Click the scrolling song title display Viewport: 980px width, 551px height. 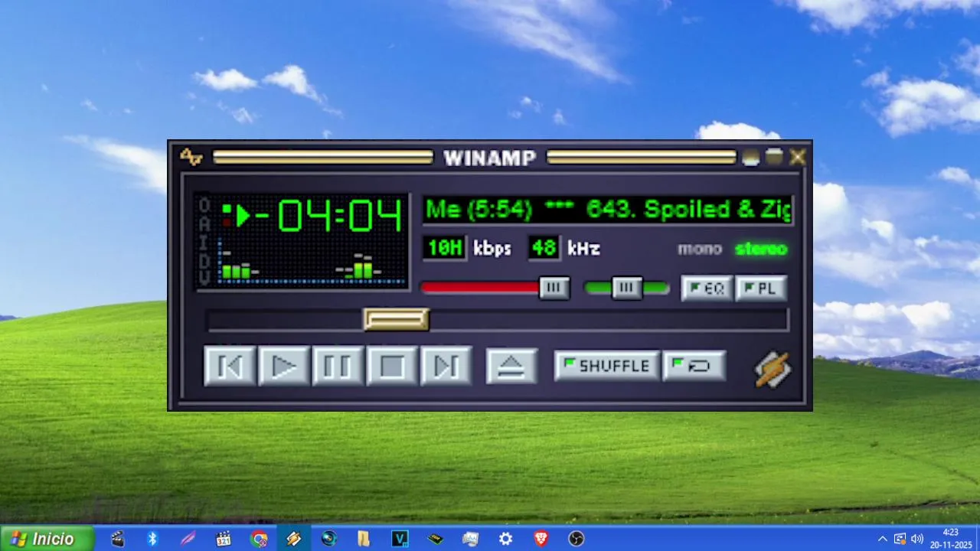click(608, 210)
